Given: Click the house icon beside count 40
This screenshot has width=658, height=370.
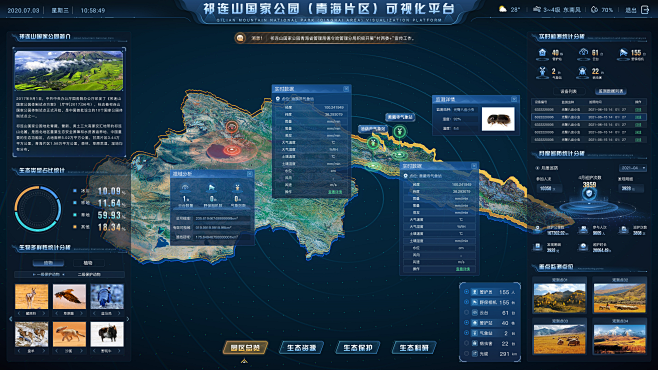Looking at the screenshot, I should 542,53.
